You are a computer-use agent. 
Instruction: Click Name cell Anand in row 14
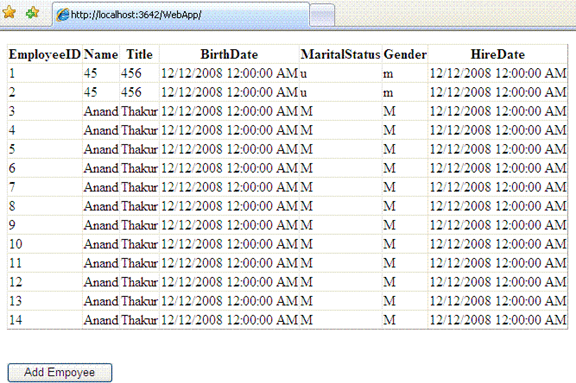point(101,320)
